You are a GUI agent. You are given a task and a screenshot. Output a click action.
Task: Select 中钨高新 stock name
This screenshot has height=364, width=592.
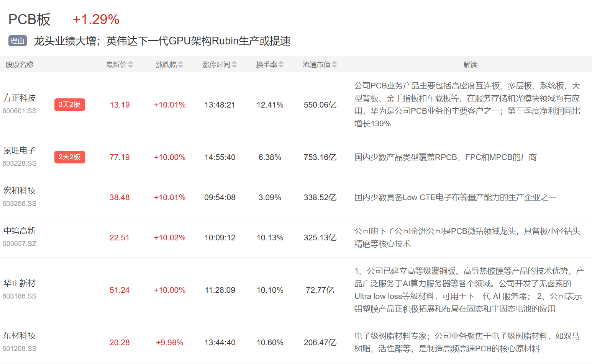(20, 231)
